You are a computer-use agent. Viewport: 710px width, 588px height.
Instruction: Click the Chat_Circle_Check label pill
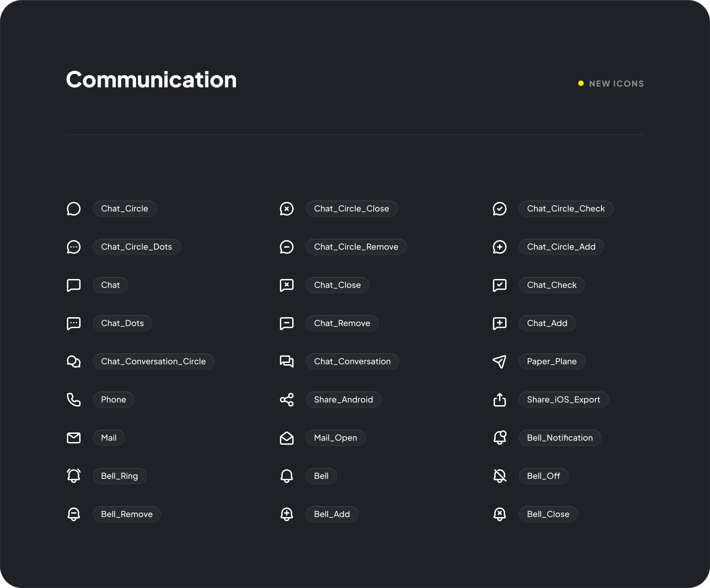pos(566,209)
